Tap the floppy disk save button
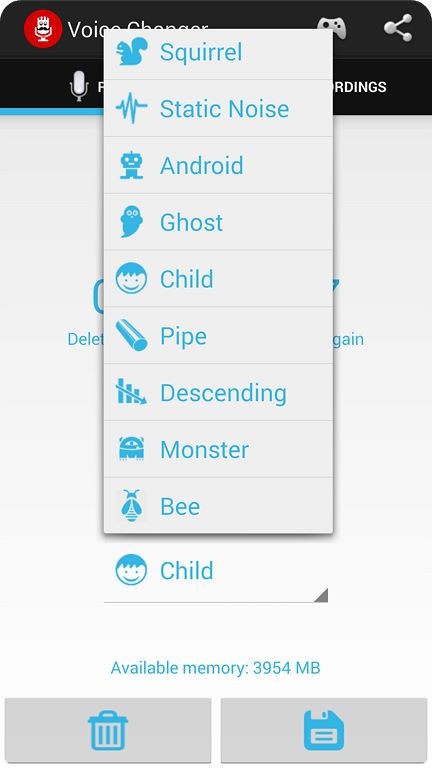This screenshot has width=432, height=768. pos(324,731)
